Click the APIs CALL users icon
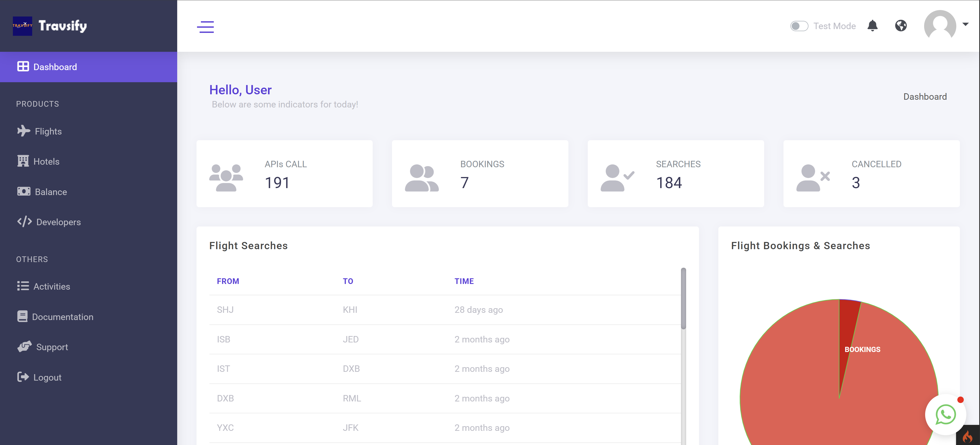 [226, 177]
